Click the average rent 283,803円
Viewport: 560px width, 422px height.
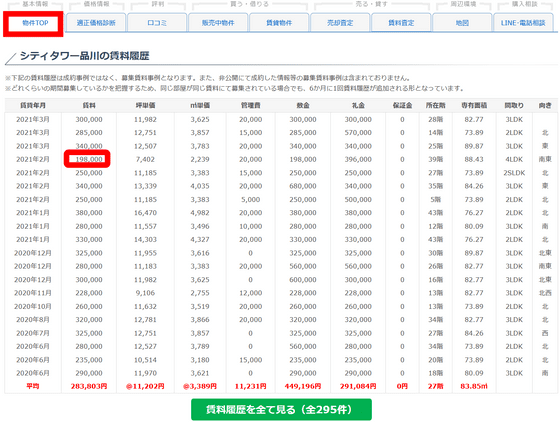coord(89,386)
